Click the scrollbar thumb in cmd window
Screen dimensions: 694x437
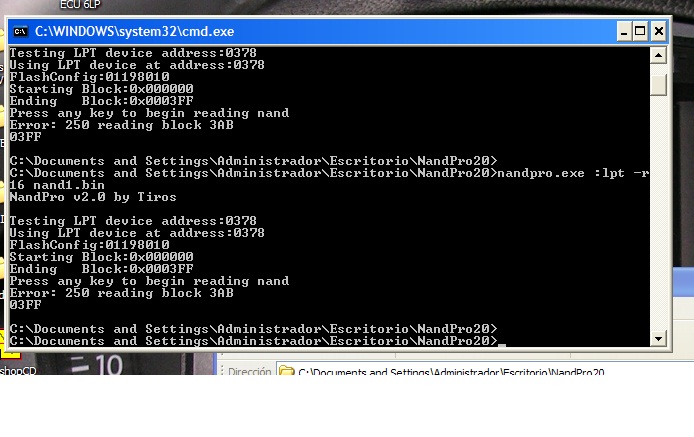click(658, 85)
